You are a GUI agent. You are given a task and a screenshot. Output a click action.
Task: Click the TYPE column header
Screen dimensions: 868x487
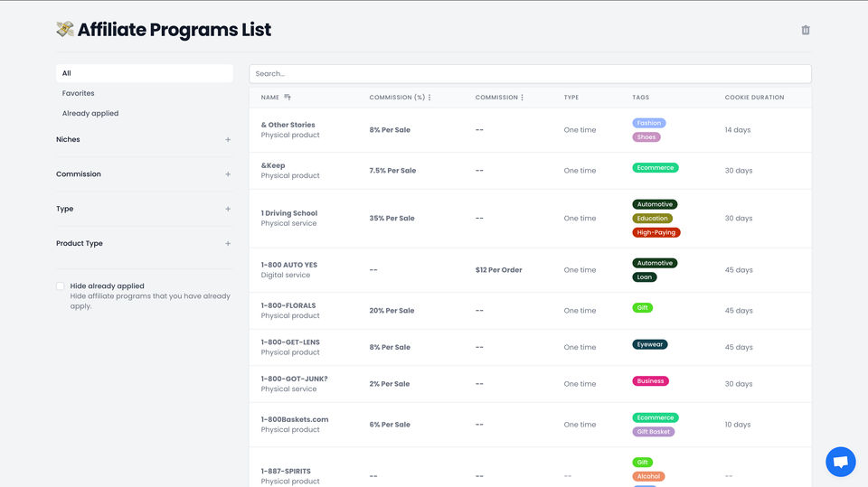571,98
